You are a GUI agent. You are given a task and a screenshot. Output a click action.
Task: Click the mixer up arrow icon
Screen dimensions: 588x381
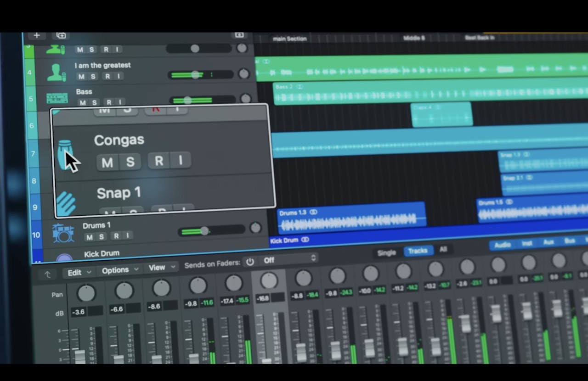tap(47, 274)
